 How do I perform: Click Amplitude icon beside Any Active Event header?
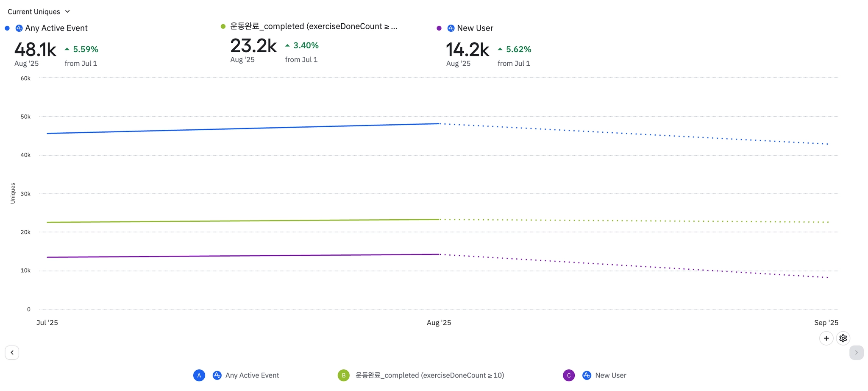[19, 28]
